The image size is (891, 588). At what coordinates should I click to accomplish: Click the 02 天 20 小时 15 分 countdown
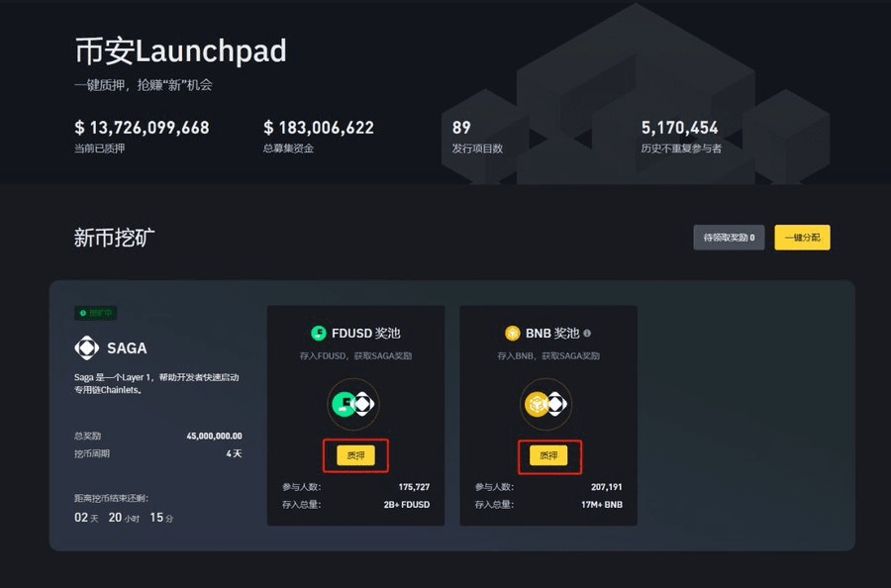click(124, 518)
